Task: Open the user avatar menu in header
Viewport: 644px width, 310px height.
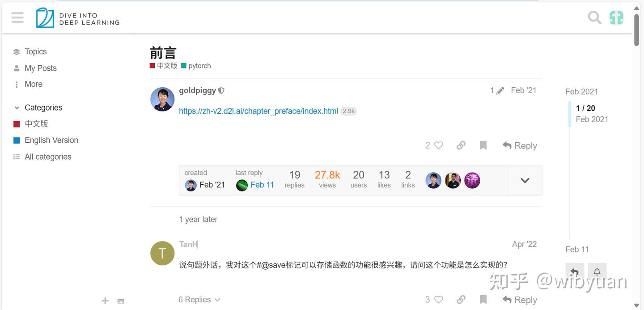Action: pos(616,17)
